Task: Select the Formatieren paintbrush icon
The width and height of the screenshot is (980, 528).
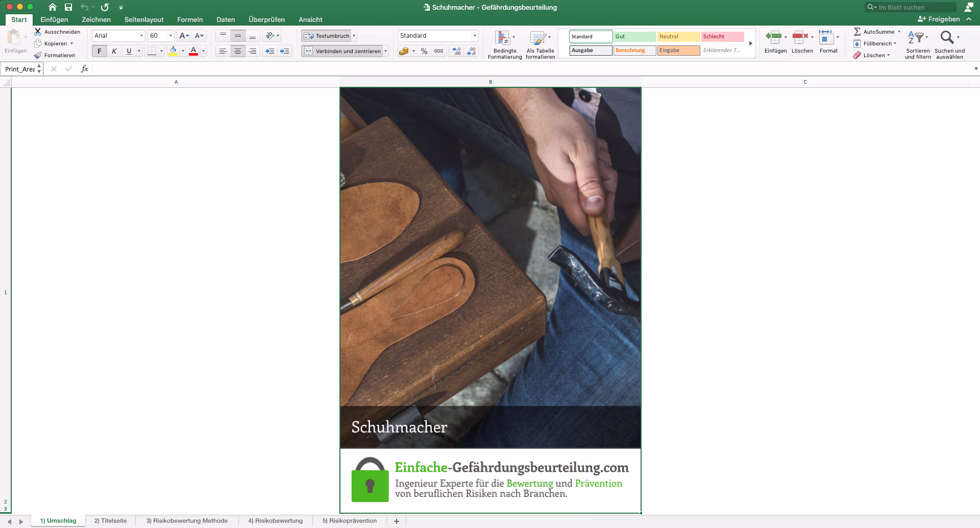Action: pyautogui.click(x=38, y=55)
